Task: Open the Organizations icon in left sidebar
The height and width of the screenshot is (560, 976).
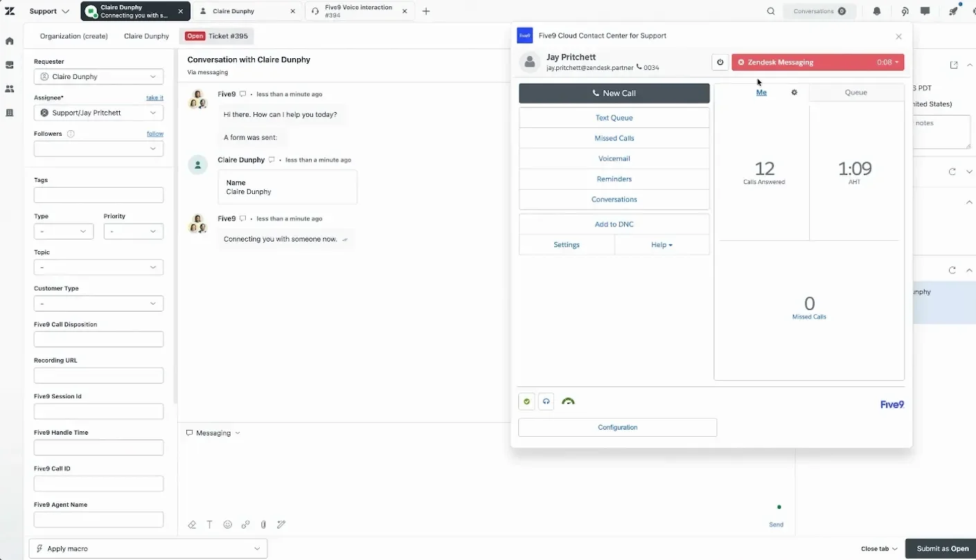Action: pos(10,113)
